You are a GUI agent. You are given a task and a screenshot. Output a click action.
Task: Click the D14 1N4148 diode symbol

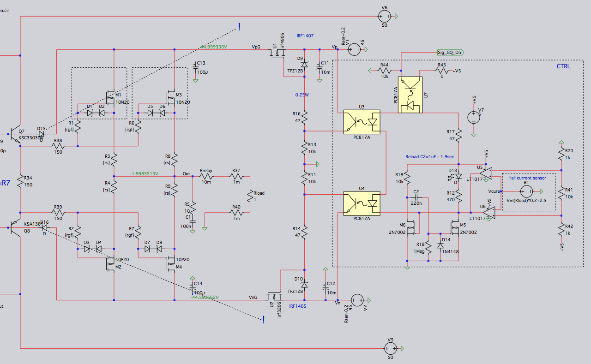pos(440,246)
